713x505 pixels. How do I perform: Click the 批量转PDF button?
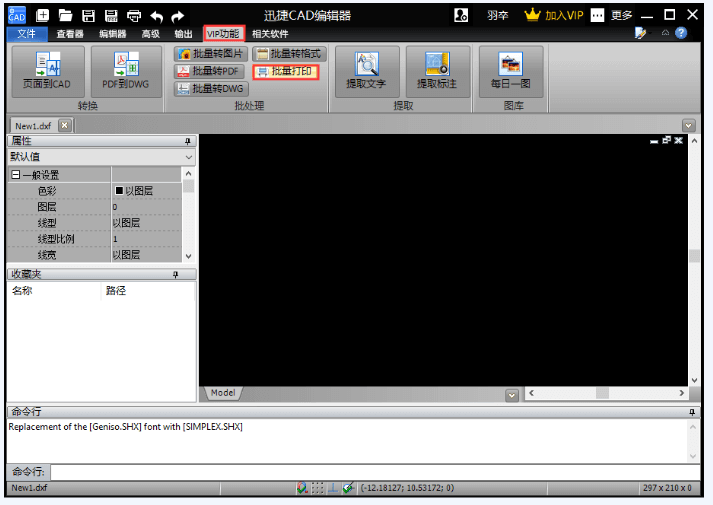[211, 71]
